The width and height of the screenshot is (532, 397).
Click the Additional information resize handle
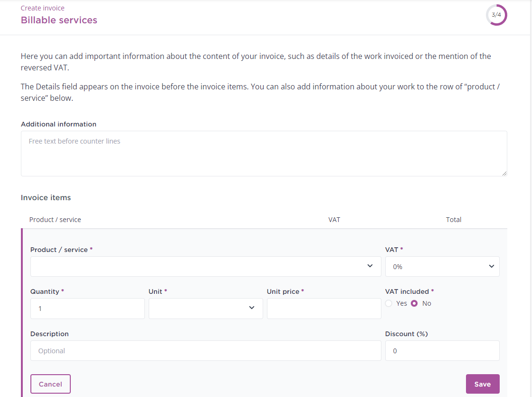coord(504,173)
